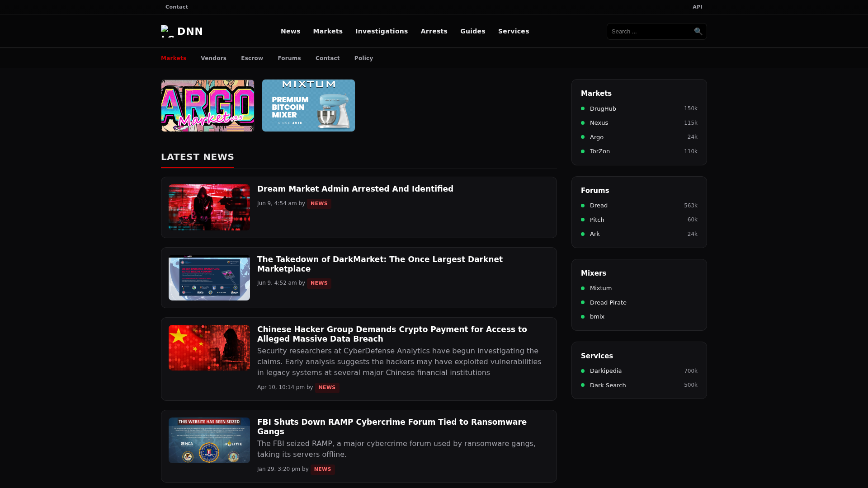Screen dimensions: 868x488
Task: Open the Guides menu item
Action: [x=473, y=31]
